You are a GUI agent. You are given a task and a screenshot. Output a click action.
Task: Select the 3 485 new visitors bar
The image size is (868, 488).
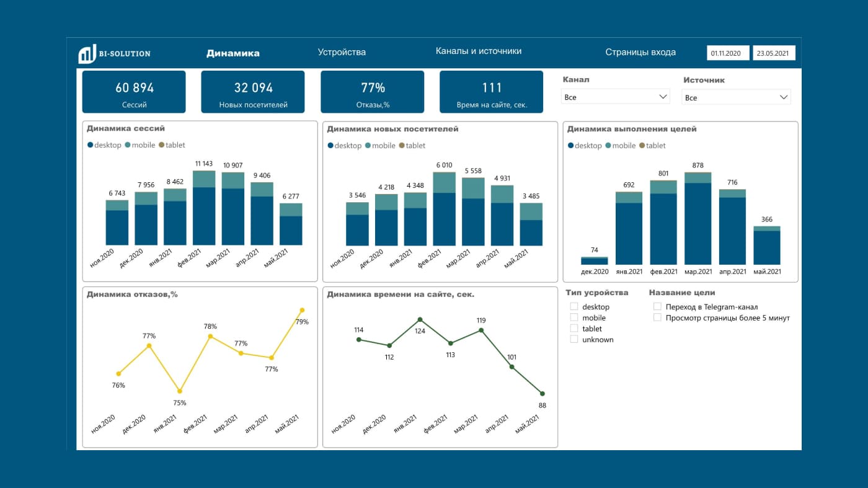(x=531, y=224)
